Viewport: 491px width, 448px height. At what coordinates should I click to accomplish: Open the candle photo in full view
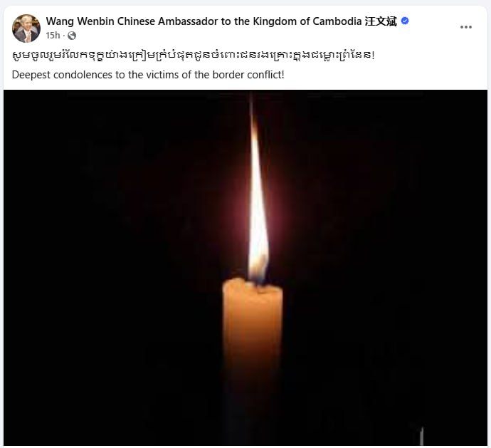click(245, 267)
